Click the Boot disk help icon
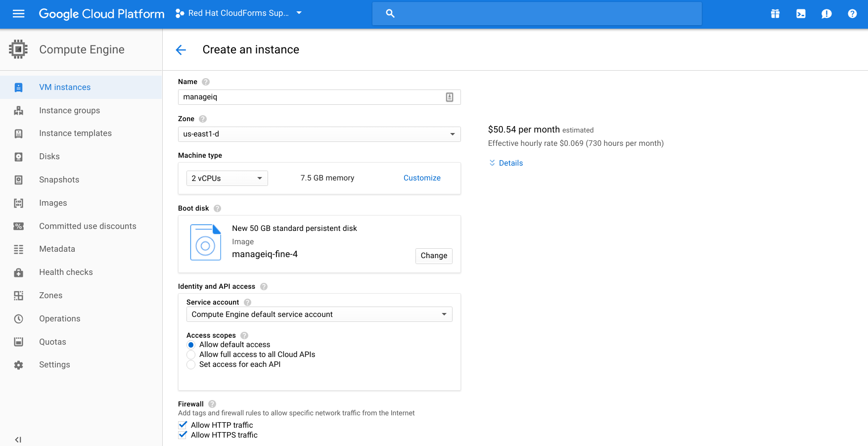This screenshot has height=446, width=868. pyautogui.click(x=217, y=208)
